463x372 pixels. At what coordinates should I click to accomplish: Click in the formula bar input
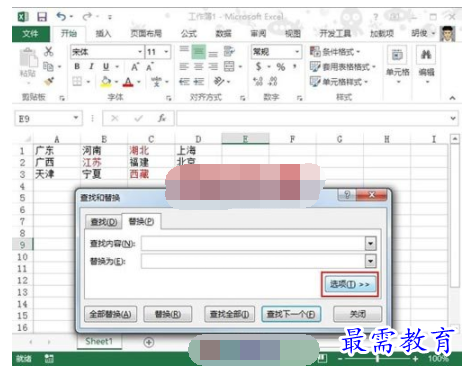point(312,119)
